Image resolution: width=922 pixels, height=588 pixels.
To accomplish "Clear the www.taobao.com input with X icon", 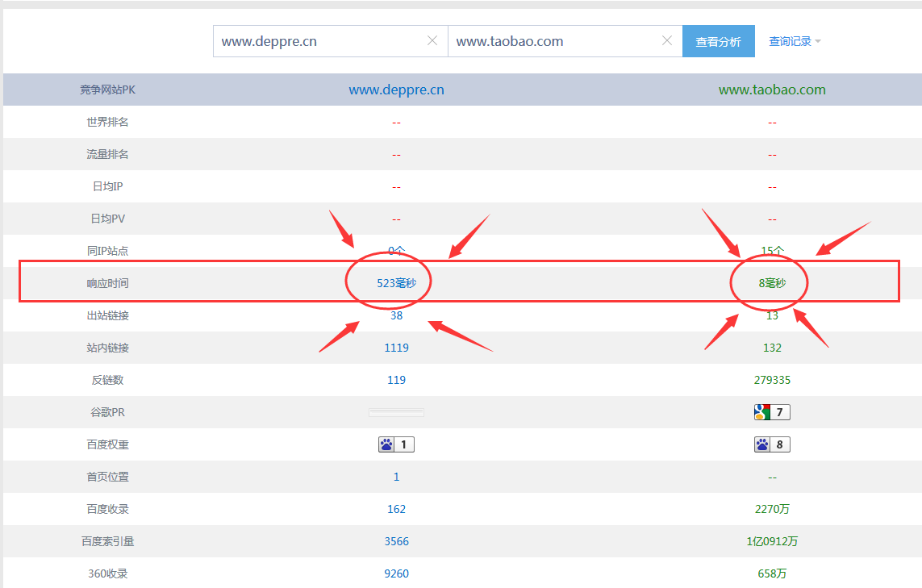I will click(x=667, y=41).
